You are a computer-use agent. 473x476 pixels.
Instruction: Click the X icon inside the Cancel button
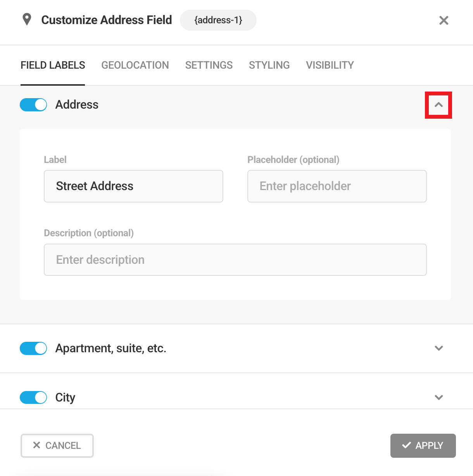point(37,445)
